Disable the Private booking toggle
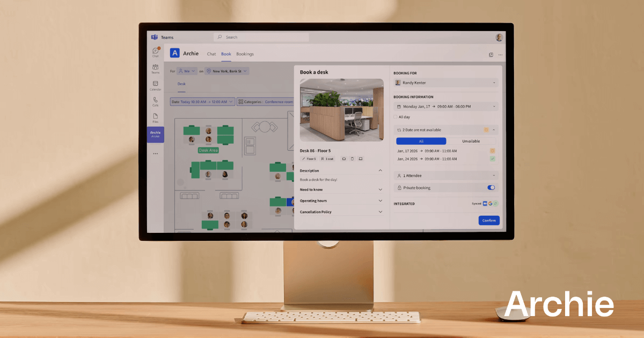The width and height of the screenshot is (644, 338). coord(491,187)
